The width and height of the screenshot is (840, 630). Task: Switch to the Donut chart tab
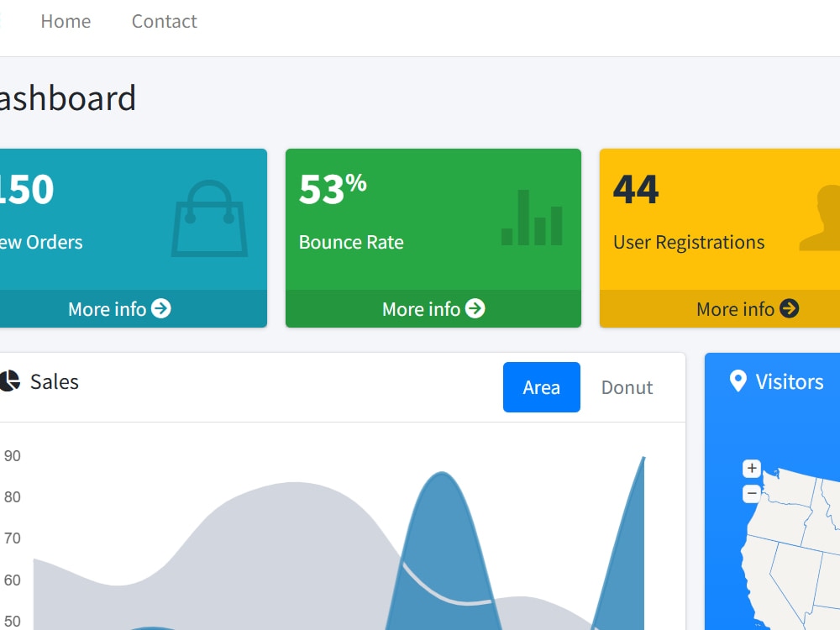click(x=627, y=387)
